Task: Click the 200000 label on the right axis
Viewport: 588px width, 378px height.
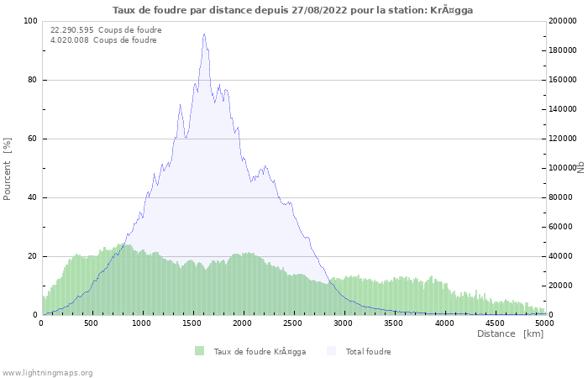Action: point(563,21)
